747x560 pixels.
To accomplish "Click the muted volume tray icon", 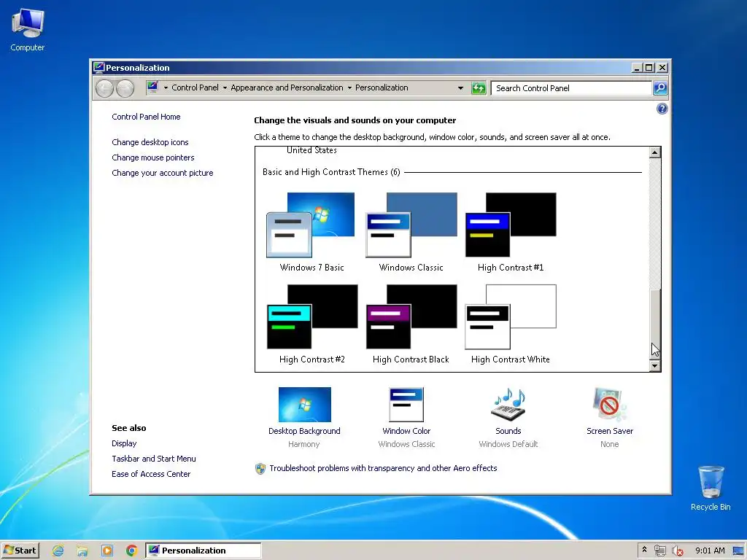I will 677,551.
